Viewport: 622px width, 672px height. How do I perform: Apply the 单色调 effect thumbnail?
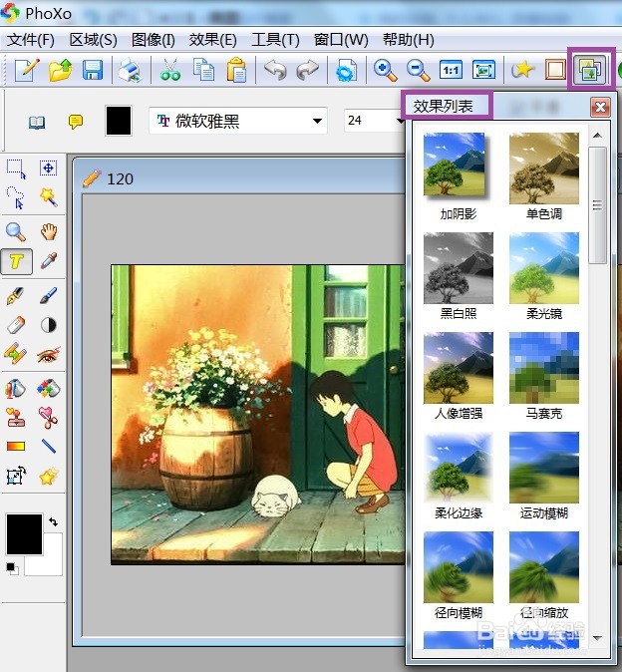click(543, 168)
